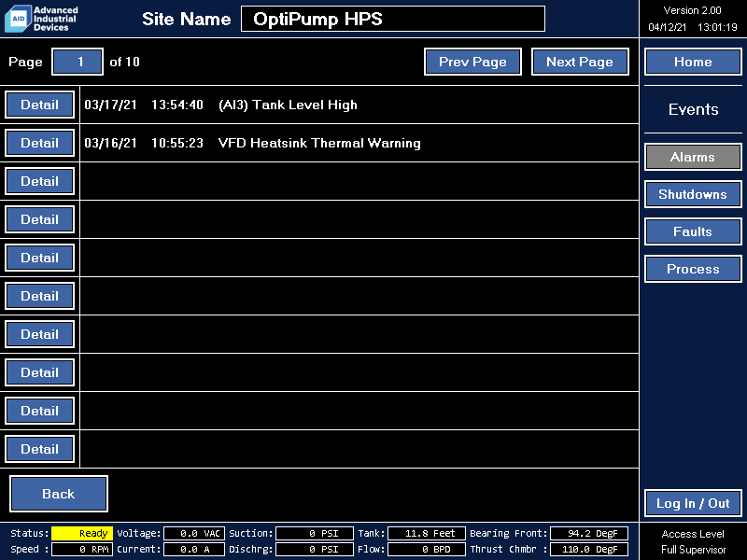Image resolution: width=747 pixels, height=560 pixels.
Task: Click the Speed 0 RPM value
Action: pyautogui.click(x=82, y=549)
